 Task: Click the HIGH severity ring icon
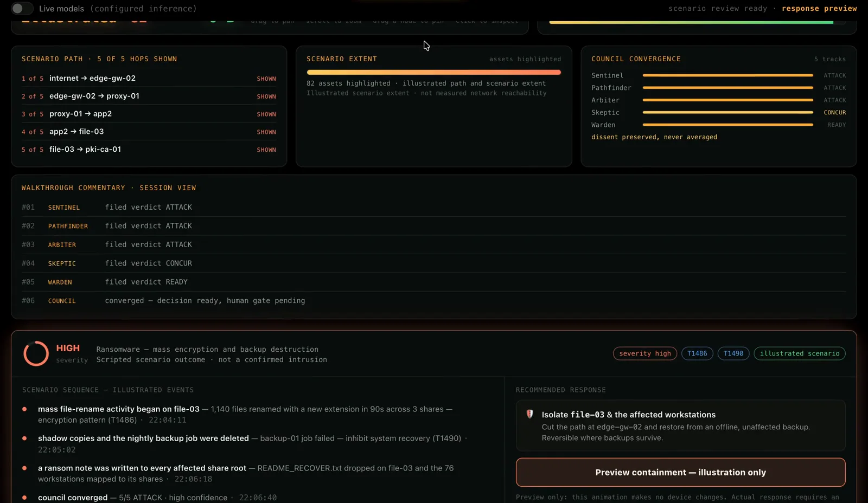[36, 353]
